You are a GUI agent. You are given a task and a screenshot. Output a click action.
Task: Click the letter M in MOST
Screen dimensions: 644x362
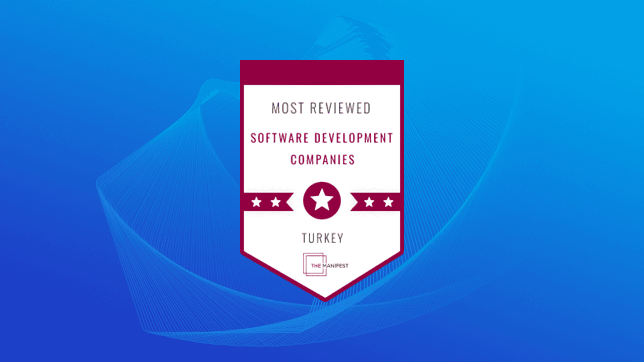tap(276, 109)
